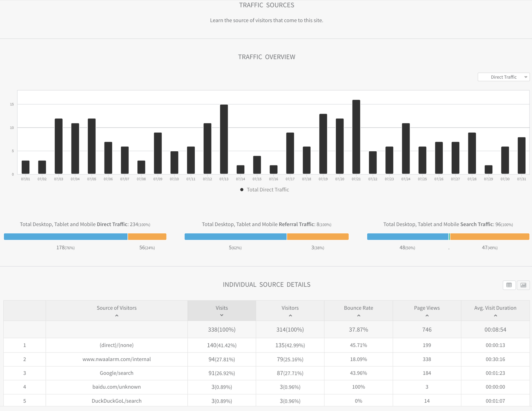Switch to bar chart view icon
Viewport: 532px width, 411px height.
tap(523, 285)
